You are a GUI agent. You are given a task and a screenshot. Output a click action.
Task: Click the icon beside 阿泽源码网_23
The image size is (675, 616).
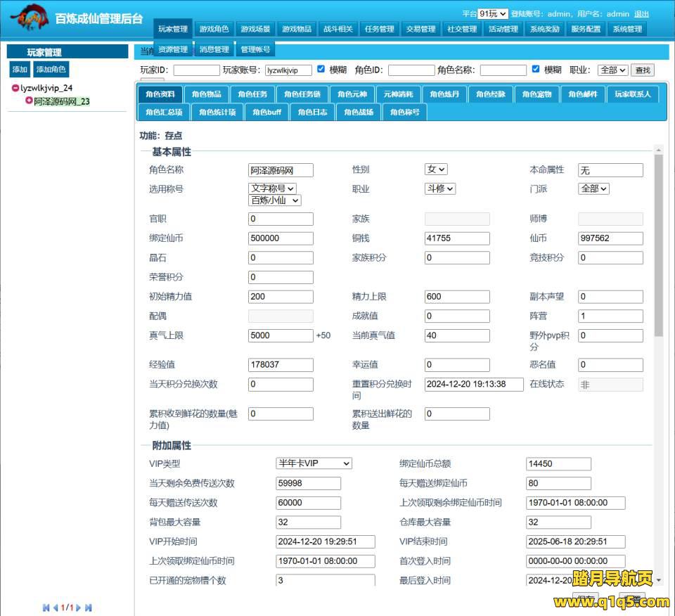click(29, 101)
